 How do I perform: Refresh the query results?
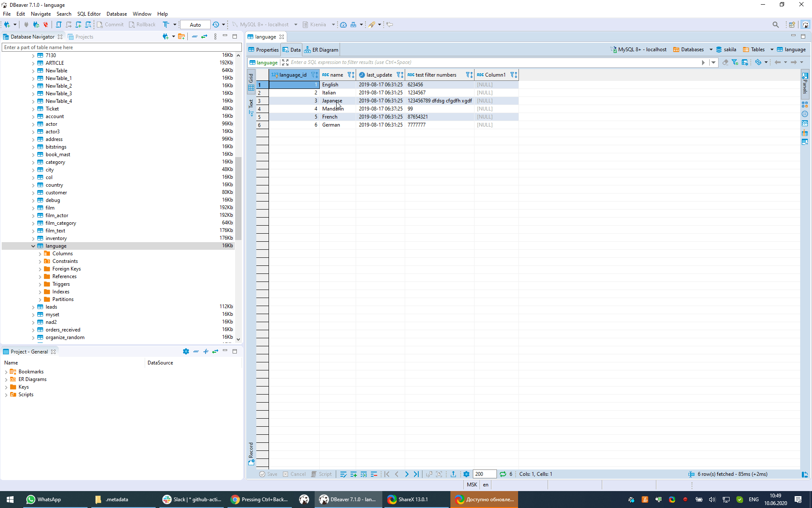[502, 474]
